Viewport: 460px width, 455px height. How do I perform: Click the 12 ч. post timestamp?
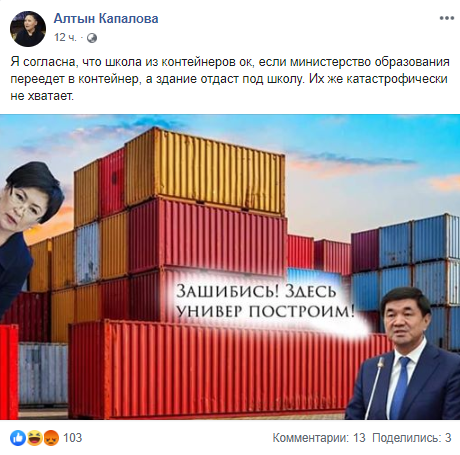65,37
